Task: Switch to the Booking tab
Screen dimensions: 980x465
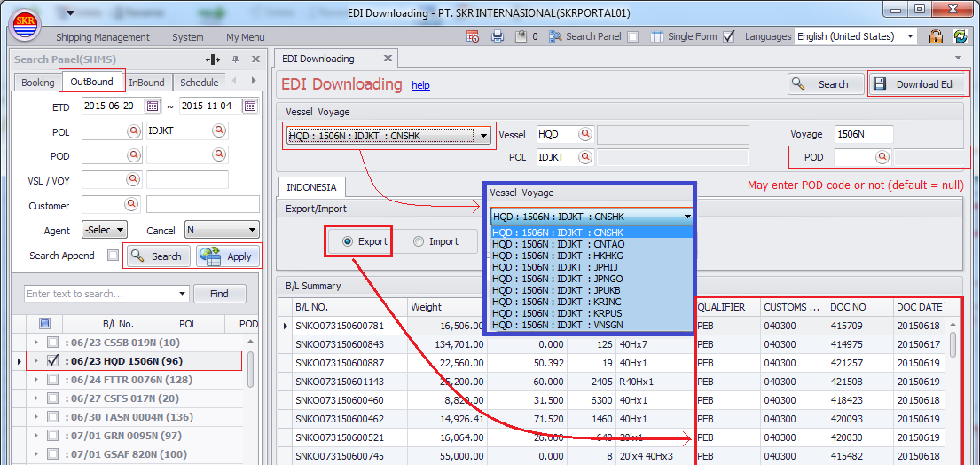Action: (37, 82)
